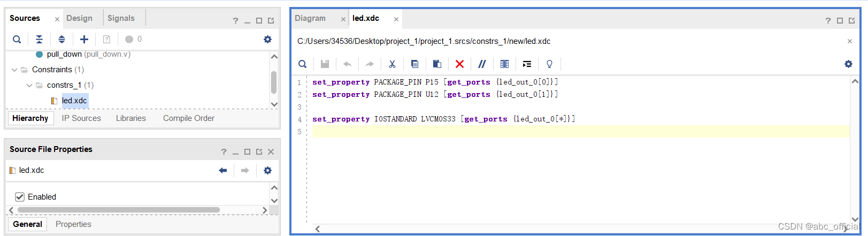Go to previous object in Source File Properties
Image resolution: width=868 pixels, height=236 pixels.
pyautogui.click(x=223, y=170)
